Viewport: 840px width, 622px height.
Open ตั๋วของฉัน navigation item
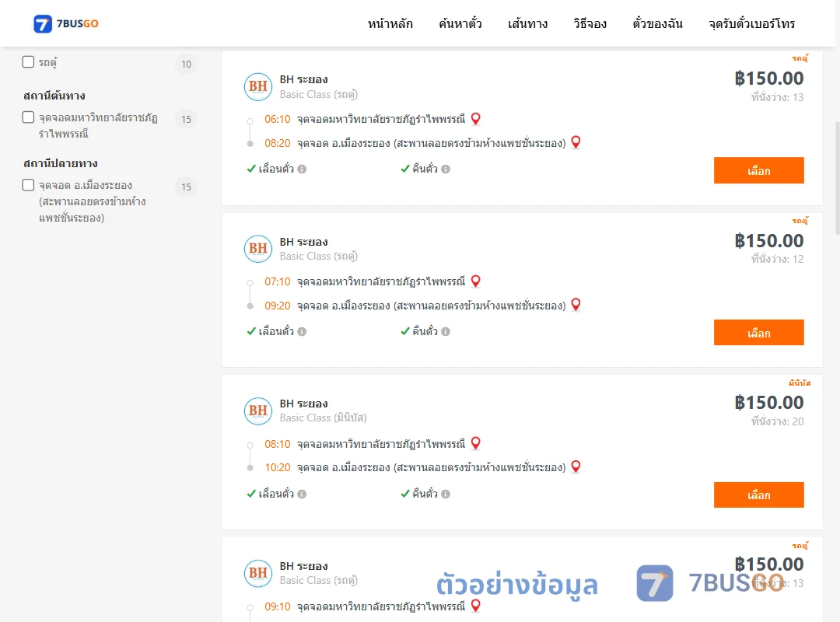[657, 23]
